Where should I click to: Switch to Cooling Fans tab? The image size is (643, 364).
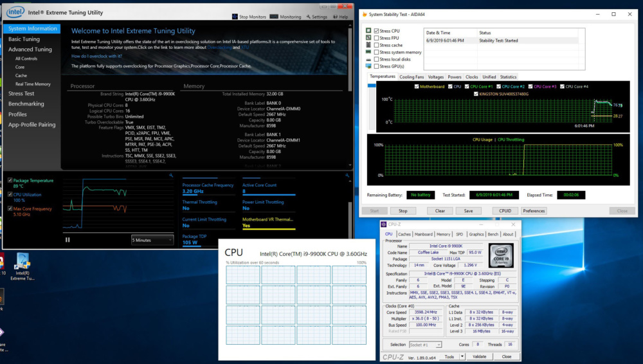pos(412,77)
